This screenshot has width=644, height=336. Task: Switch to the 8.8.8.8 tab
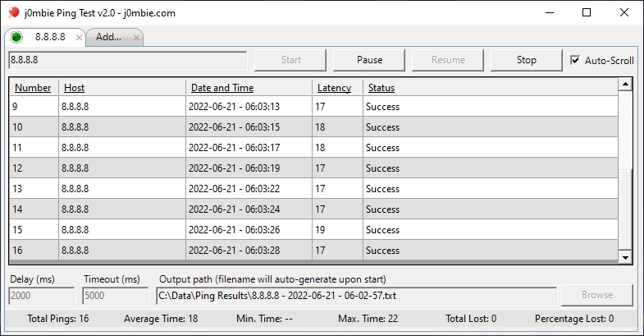tap(50, 38)
